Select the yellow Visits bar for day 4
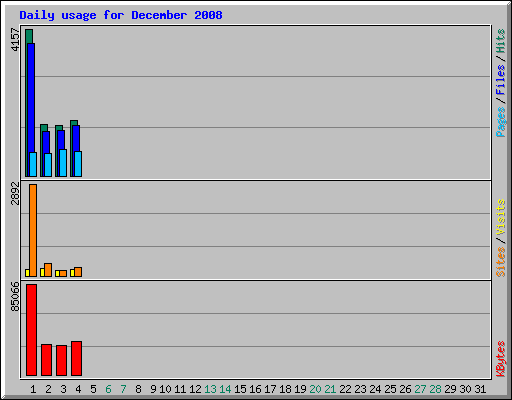512x400 pixels. 72,273
